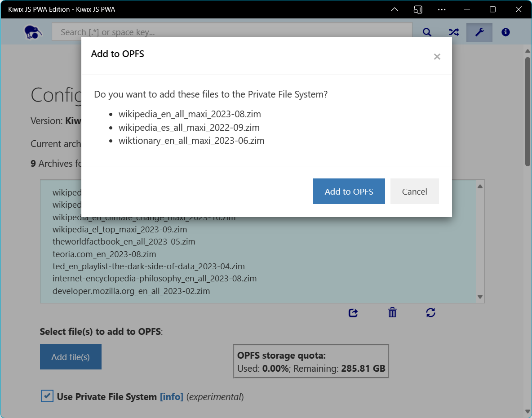Export the selected archive with the share icon
This screenshot has width=532, height=418.
coord(353,313)
